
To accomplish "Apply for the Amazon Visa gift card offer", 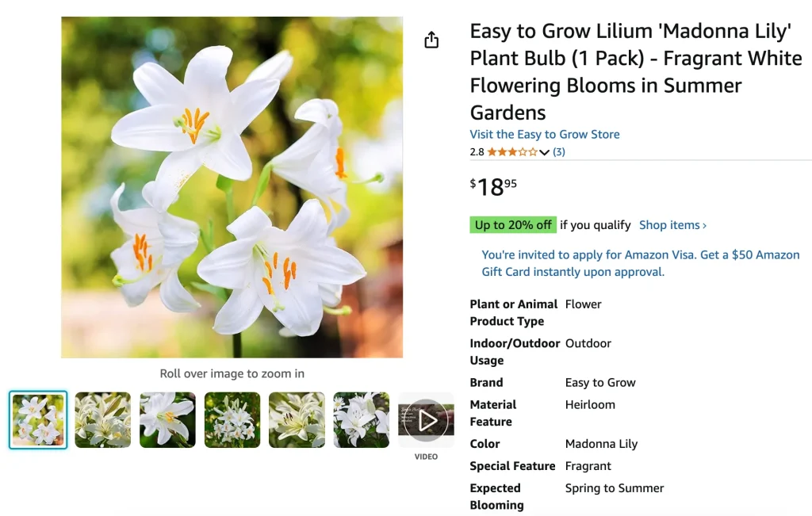I will 640,263.
